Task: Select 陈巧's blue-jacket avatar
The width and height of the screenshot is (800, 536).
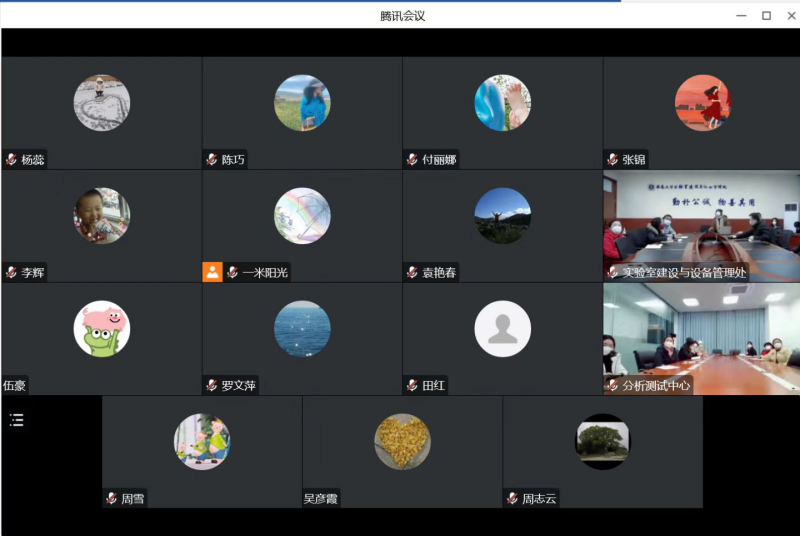Action: pos(302,103)
